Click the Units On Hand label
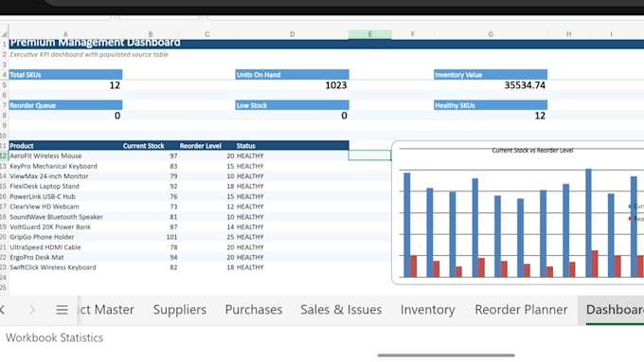The image size is (644, 362). 292,75
